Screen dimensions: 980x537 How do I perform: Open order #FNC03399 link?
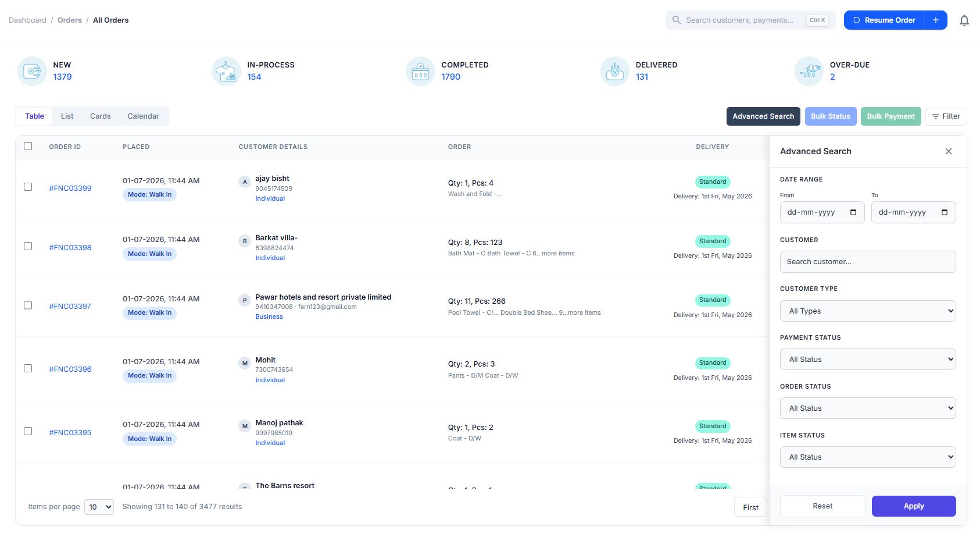click(70, 189)
